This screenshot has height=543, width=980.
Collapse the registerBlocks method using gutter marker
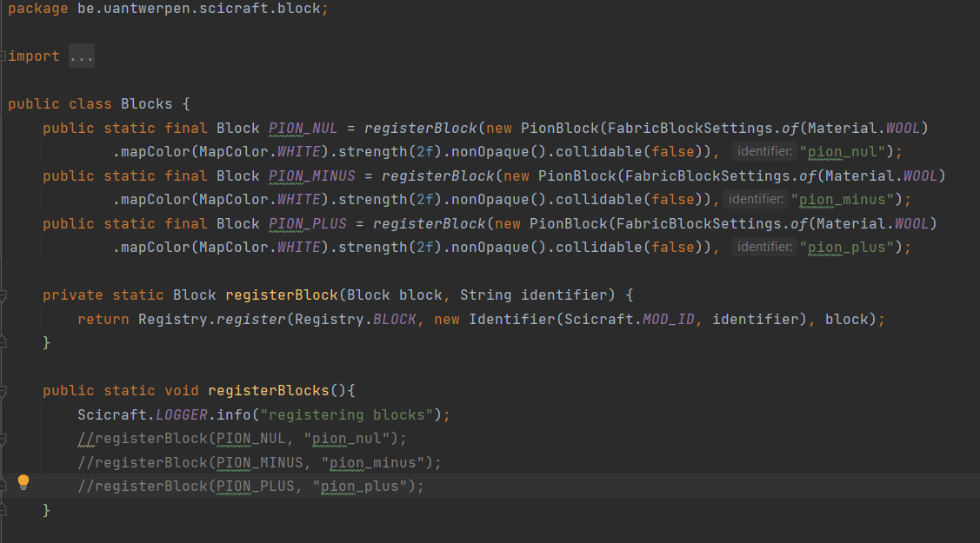[4, 389]
